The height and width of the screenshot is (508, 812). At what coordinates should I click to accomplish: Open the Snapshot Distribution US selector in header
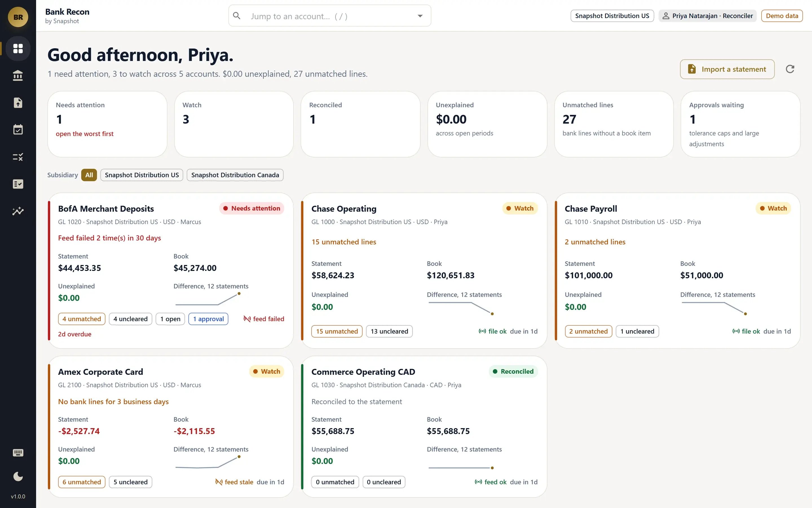coord(612,16)
